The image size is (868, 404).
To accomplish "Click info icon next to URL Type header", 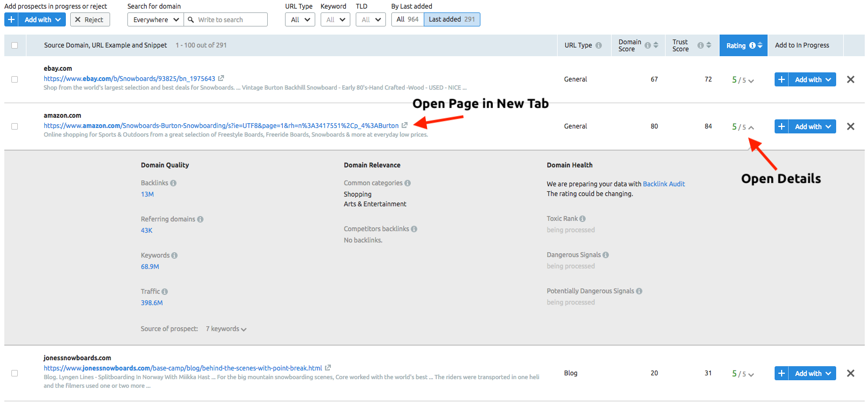I will click(599, 45).
